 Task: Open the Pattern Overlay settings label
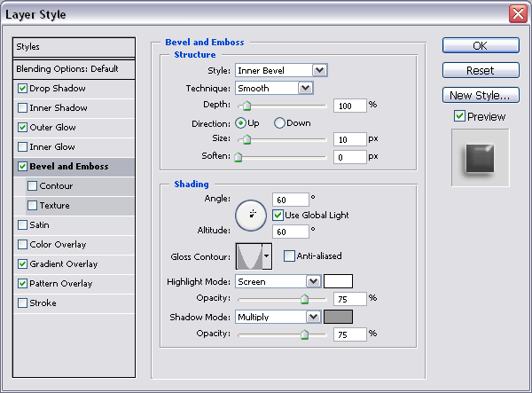pos(60,284)
